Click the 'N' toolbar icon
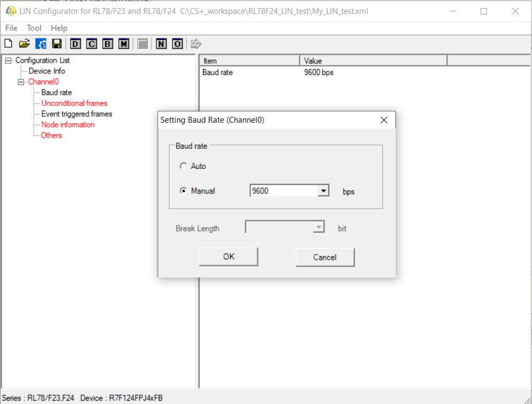This screenshot has width=532, height=404. 161,44
